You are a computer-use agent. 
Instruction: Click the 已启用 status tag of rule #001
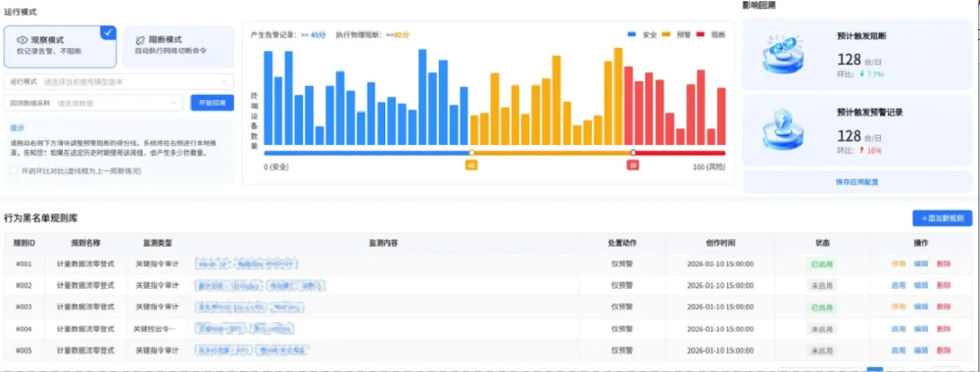[x=821, y=264]
